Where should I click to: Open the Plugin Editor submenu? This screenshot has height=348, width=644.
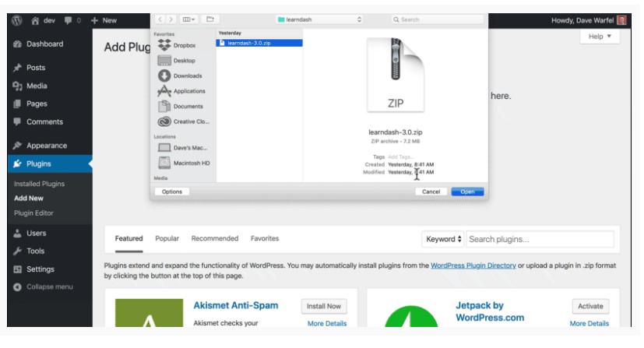pyautogui.click(x=33, y=213)
